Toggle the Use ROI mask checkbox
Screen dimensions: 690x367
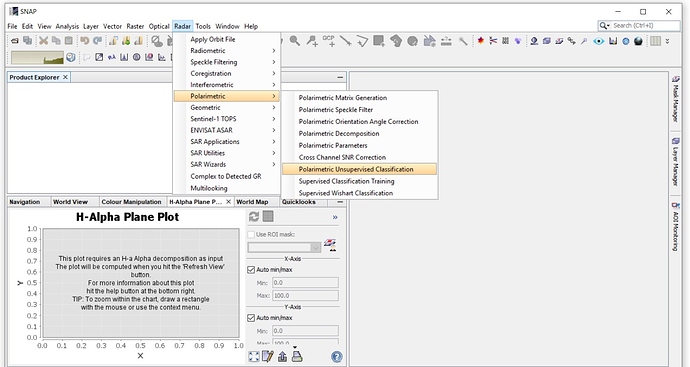251,235
